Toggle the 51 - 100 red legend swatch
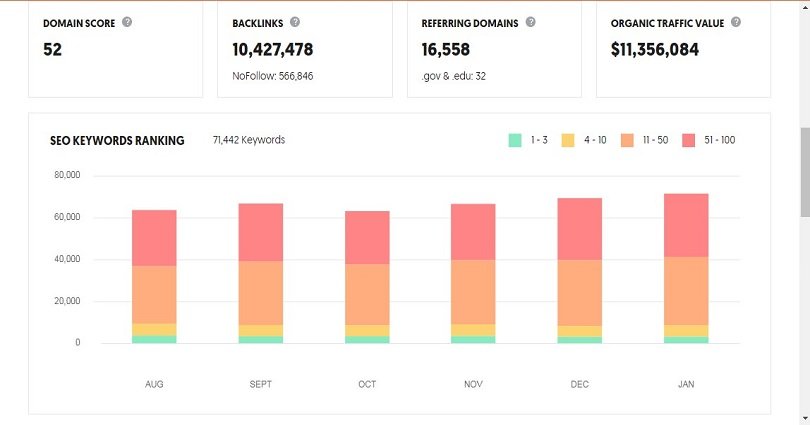The image size is (810, 425). (689, 140)
